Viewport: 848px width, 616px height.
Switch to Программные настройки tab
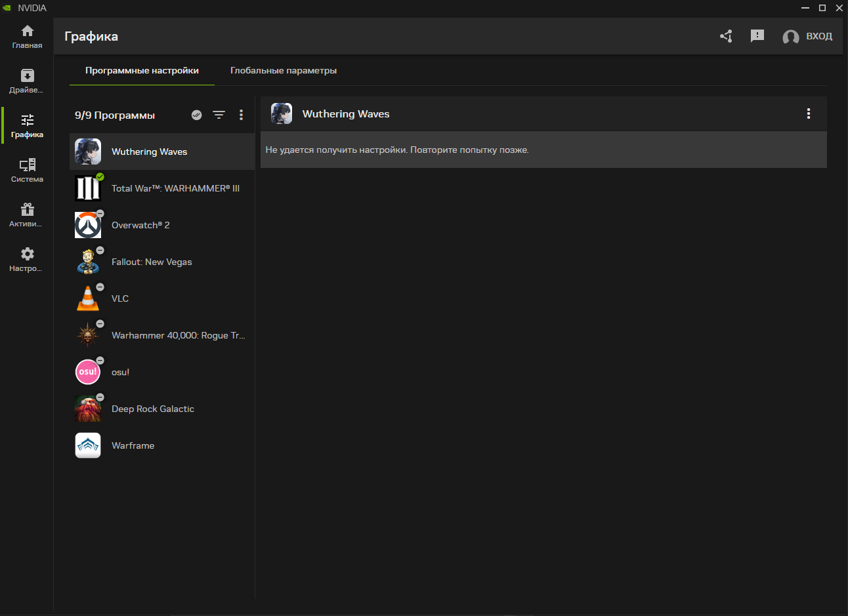pos(142,71)
